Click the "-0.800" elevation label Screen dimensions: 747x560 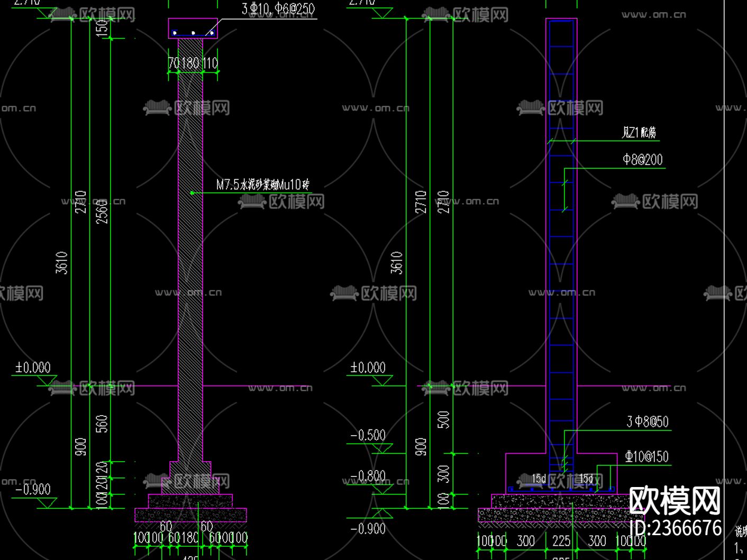368,476
